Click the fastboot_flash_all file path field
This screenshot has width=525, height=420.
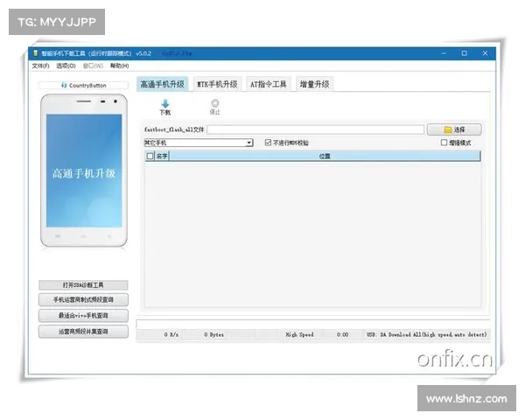click(315, 129)
